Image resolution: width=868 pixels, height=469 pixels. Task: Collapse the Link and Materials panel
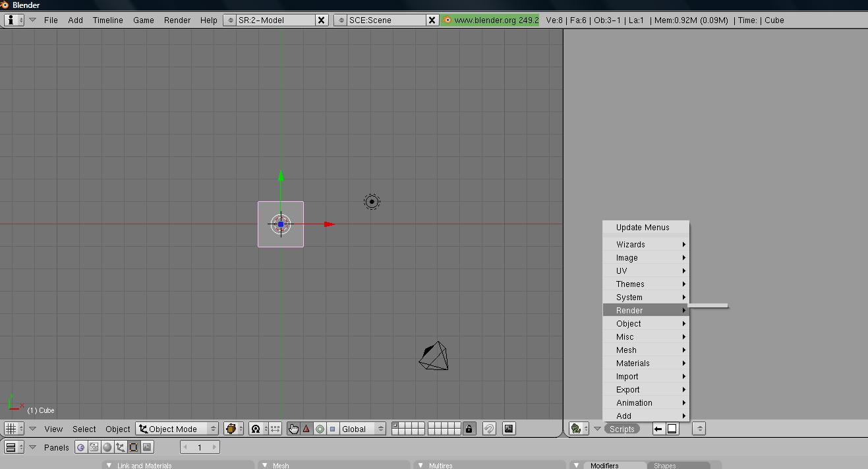[108, 466]
